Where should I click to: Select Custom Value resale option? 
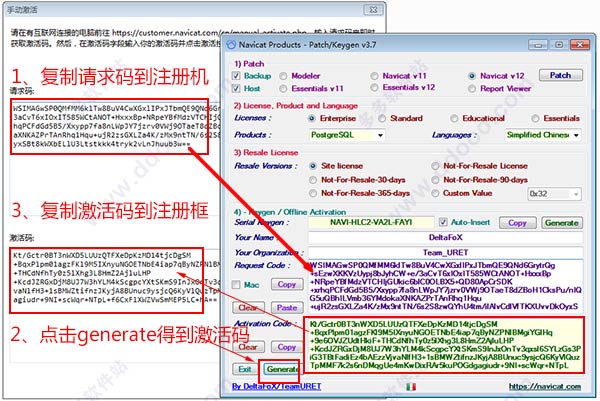[435, 193]
